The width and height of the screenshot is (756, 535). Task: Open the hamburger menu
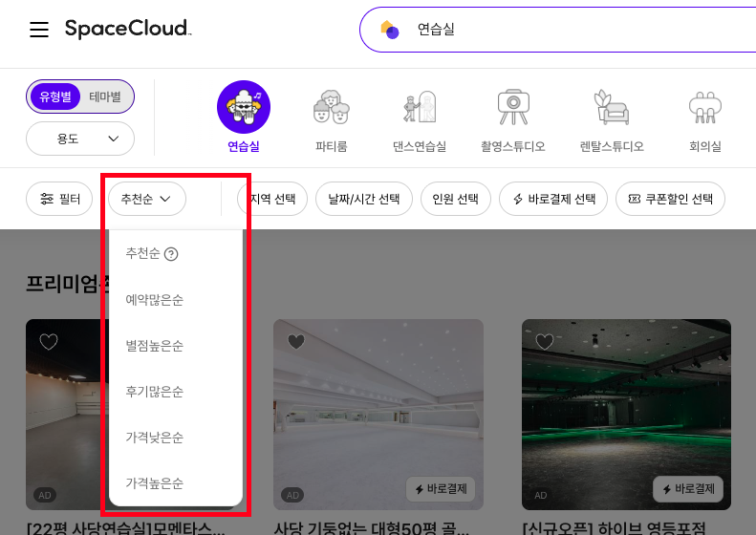point(39,30)
